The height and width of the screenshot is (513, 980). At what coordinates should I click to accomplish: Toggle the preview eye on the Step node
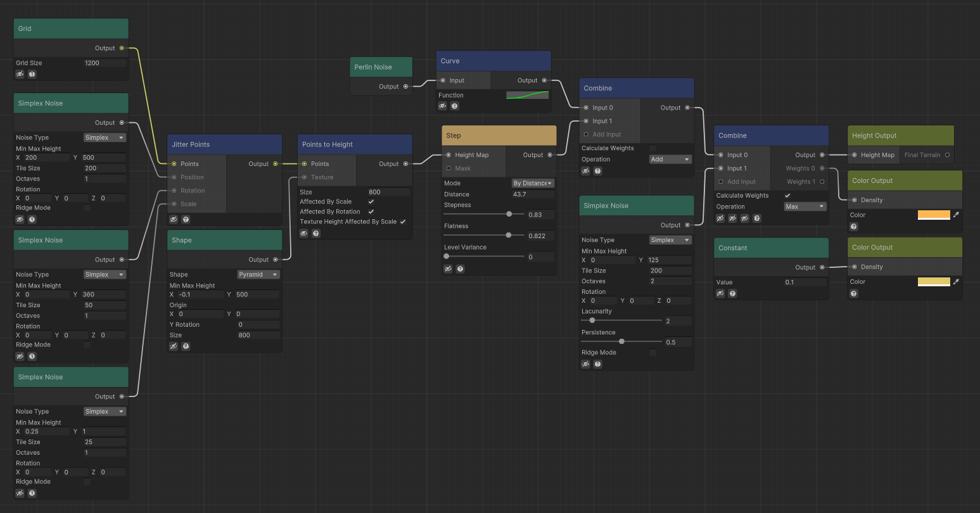(x=449, y=269)
